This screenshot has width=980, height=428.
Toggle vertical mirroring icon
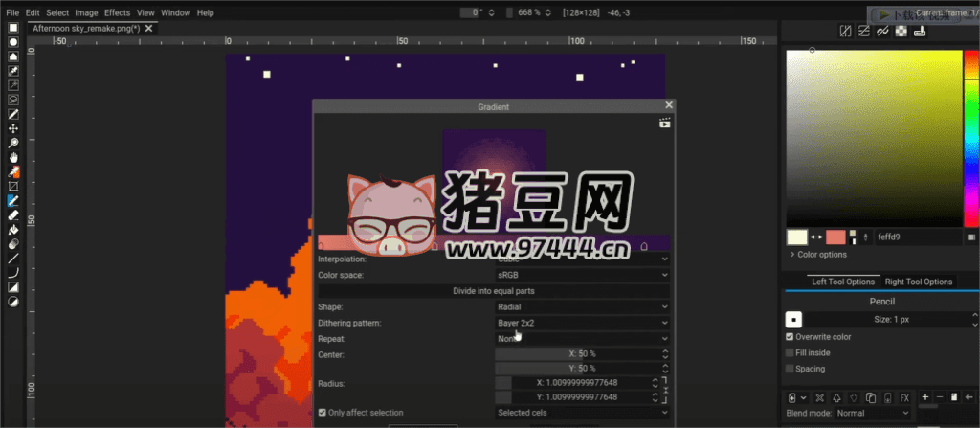[x=864, y=32]
